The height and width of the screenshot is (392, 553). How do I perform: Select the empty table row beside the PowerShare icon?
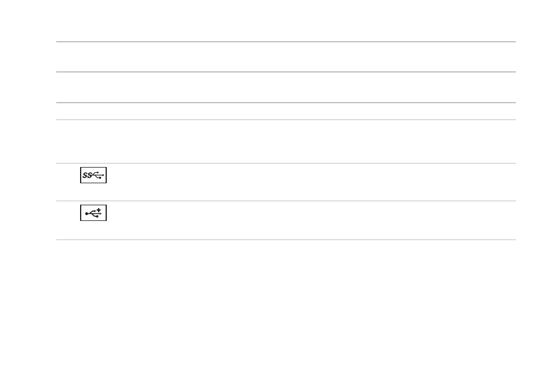(286, 220)
